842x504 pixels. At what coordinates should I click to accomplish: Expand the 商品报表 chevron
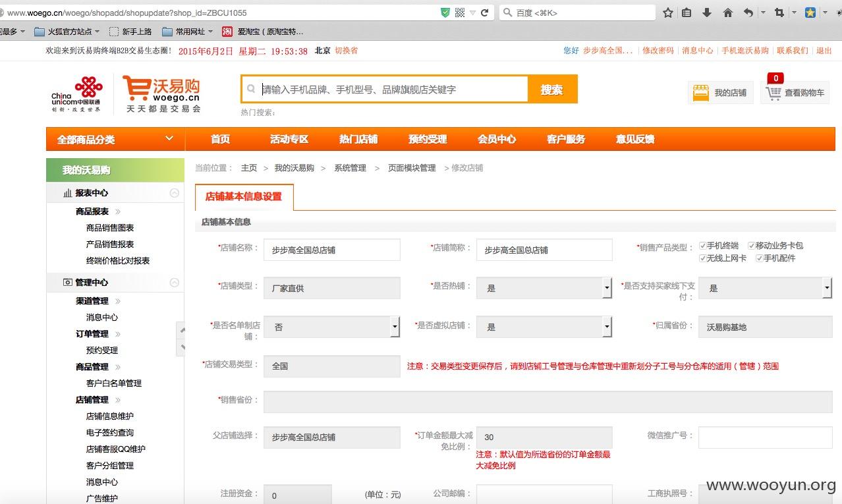coord(118,211)
